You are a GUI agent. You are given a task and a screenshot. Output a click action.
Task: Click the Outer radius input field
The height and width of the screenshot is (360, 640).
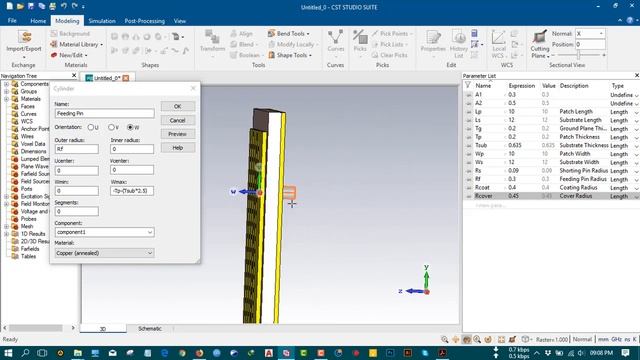click(x=77, y=149)
